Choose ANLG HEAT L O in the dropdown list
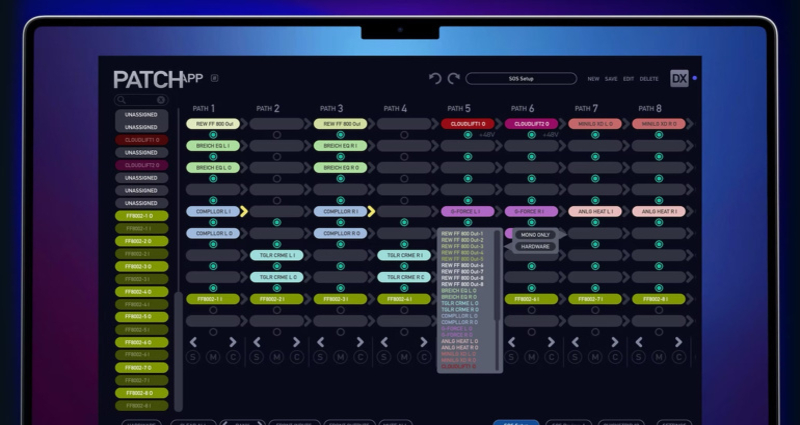This screenshot has height=425, width=800. [x=459, y=341]
